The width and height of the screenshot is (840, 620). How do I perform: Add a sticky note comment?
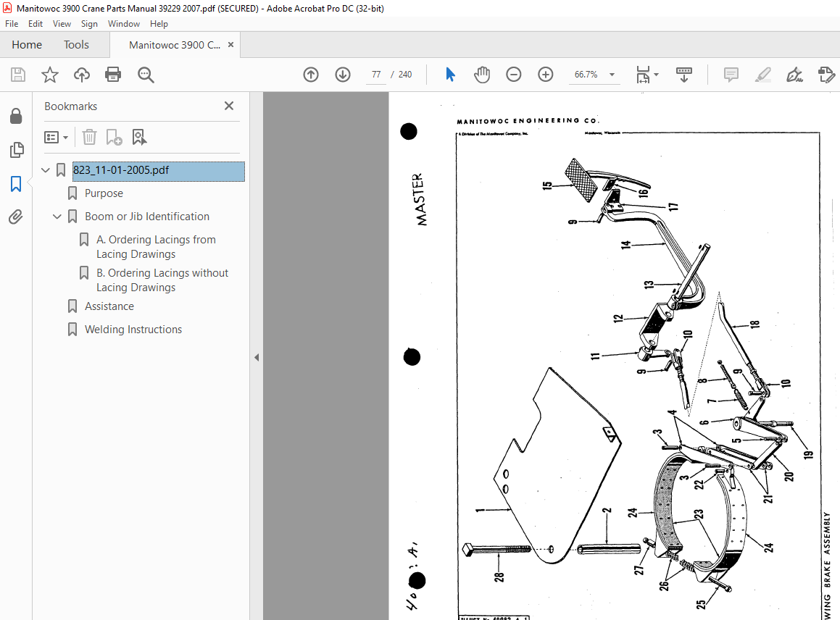coord(731,75)
